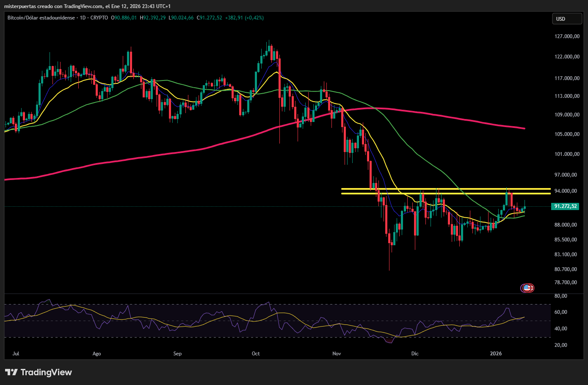Click the open value O90.886,01

[x=124, y=18]
